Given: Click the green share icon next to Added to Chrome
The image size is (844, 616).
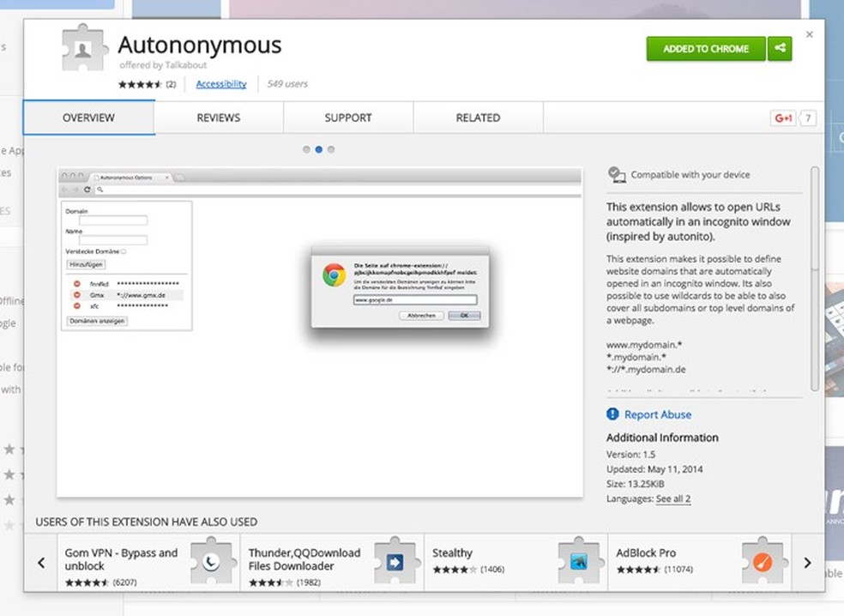Looking at the screenshot, I should (780, 49).
